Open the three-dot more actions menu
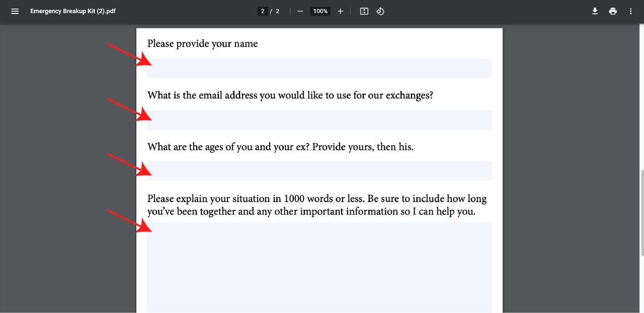This screenshot has width=644, height=313. click(x=631, y=11)
